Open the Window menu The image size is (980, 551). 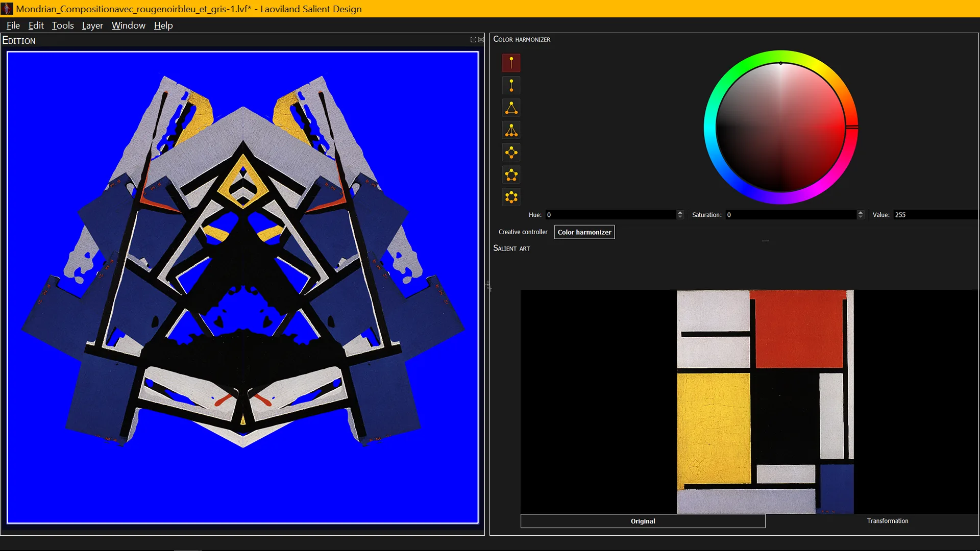[128, 26]
